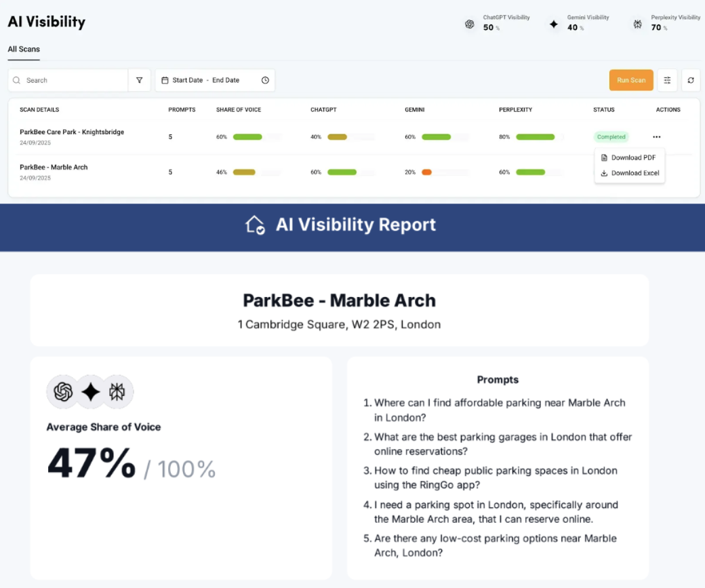Click the AI Visibility page title
Viewport: 705px width, 588px height.
46,22
